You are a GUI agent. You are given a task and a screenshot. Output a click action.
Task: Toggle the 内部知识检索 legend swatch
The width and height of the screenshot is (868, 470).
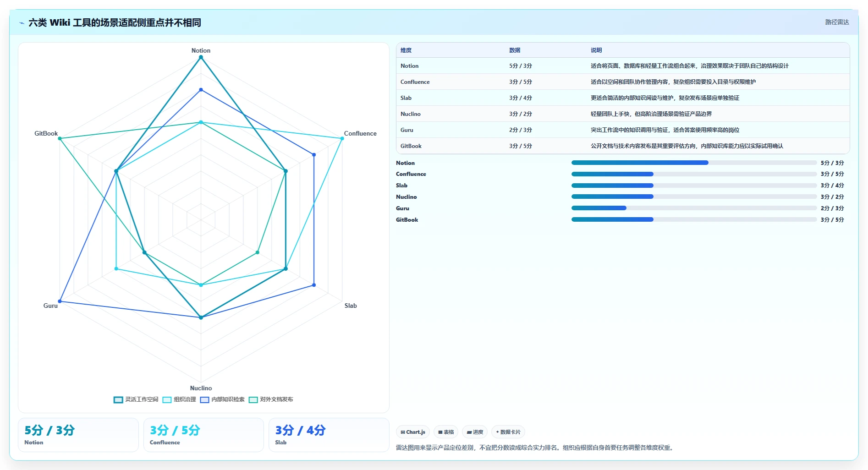(204, 399)
